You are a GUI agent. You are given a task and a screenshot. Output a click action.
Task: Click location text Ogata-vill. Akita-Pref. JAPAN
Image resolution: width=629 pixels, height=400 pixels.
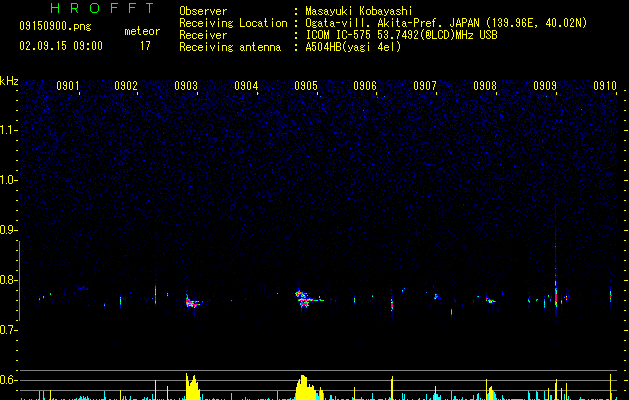pos(392,23)
